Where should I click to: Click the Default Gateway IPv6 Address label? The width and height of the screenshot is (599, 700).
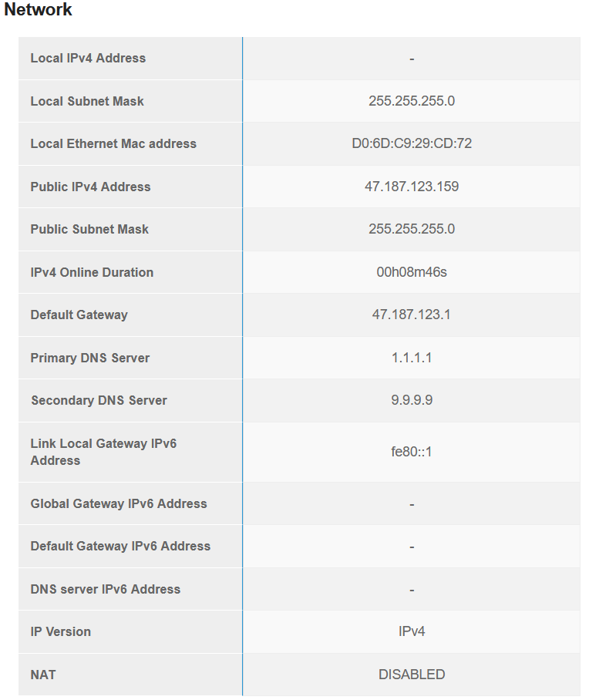tap(120, 546)
